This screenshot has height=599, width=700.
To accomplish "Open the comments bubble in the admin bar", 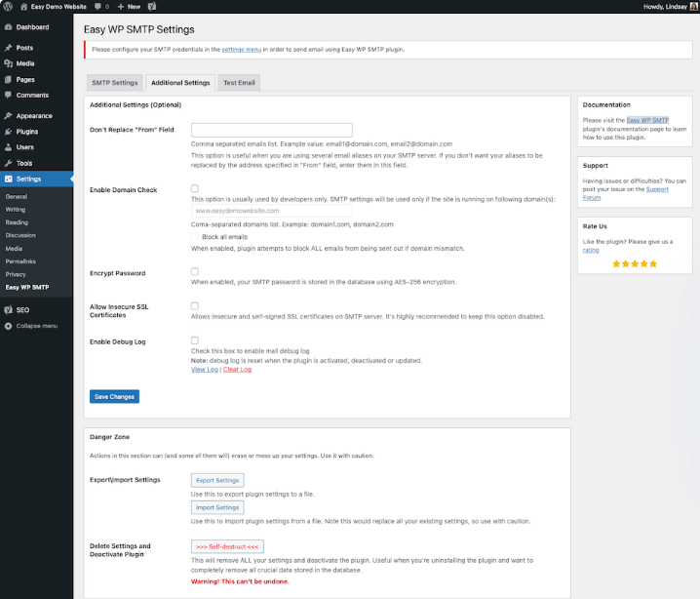I will 97,7.
